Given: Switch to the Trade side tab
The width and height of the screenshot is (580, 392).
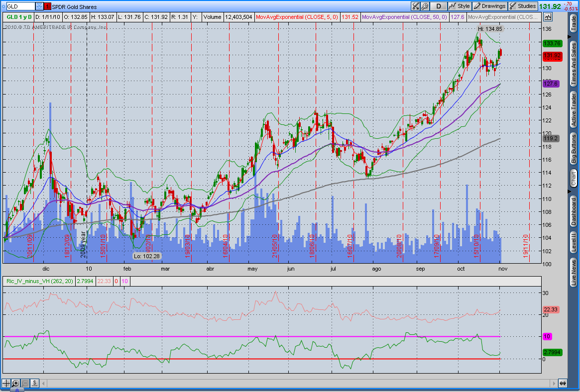Looking at the screenshot, I should 574,24.
